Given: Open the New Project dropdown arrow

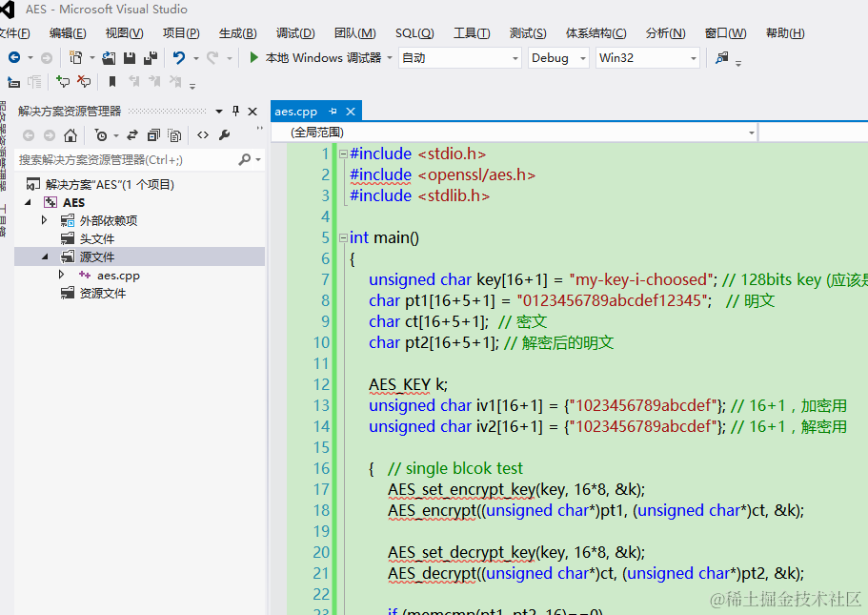Looking at the screenshot, I should point(91,57).
